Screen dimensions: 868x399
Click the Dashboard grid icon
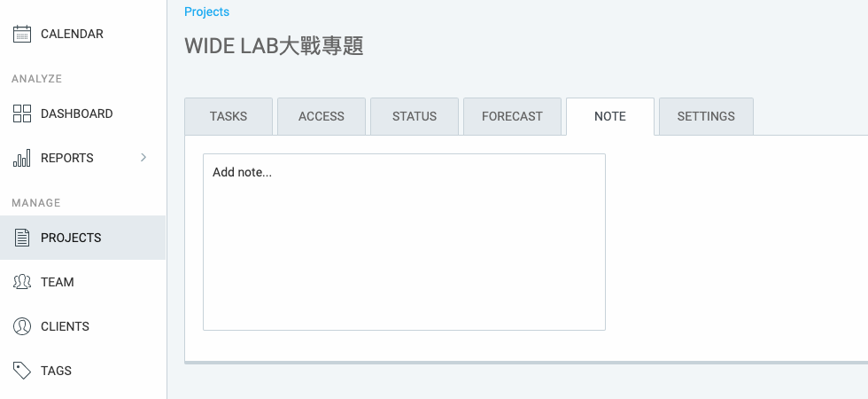21,113
